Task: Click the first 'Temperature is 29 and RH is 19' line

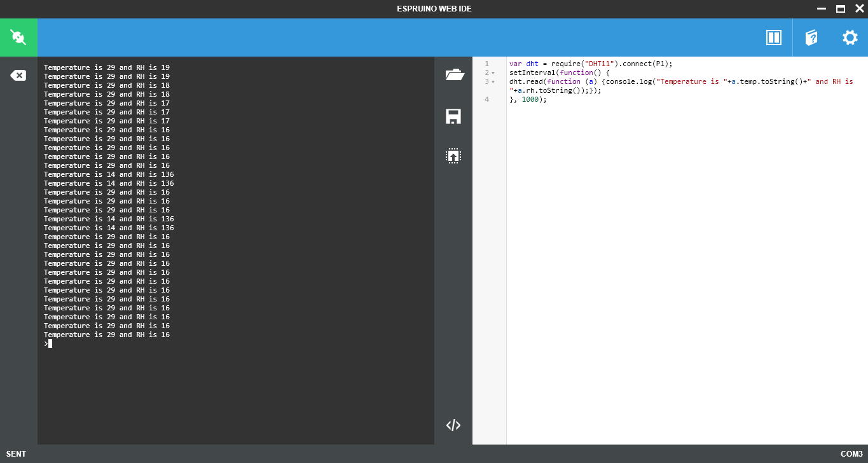Action: (107, 67)
